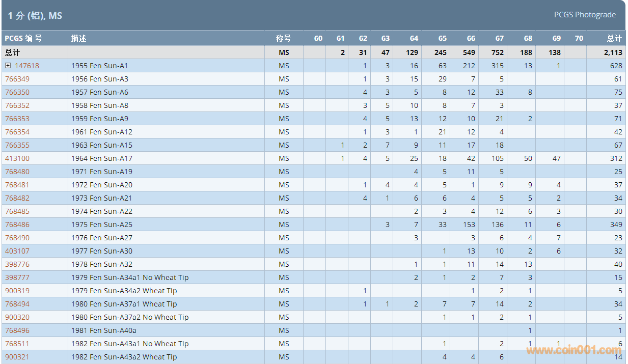Click grade 67 column header

coord(499,38)
